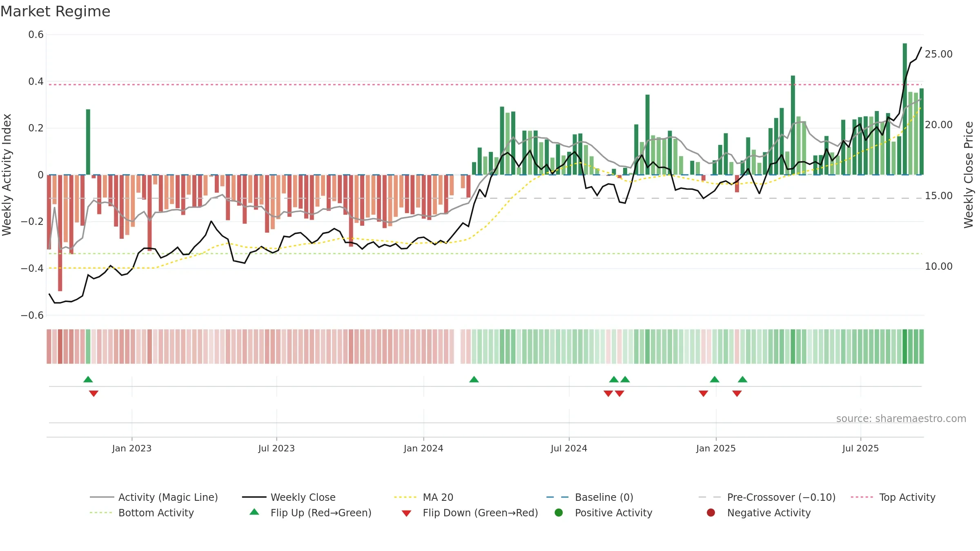Click the gray Activity Magic Line sample
Viewport: 980px width, 551px height.
[102, 497]
